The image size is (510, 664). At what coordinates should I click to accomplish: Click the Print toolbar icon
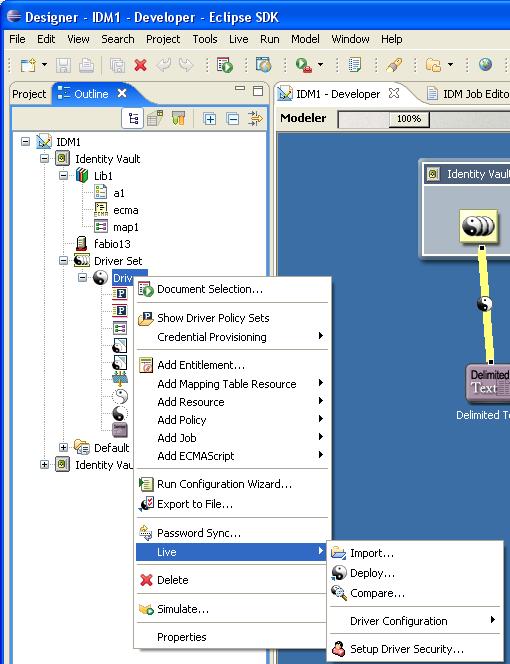tap(86, 65)
